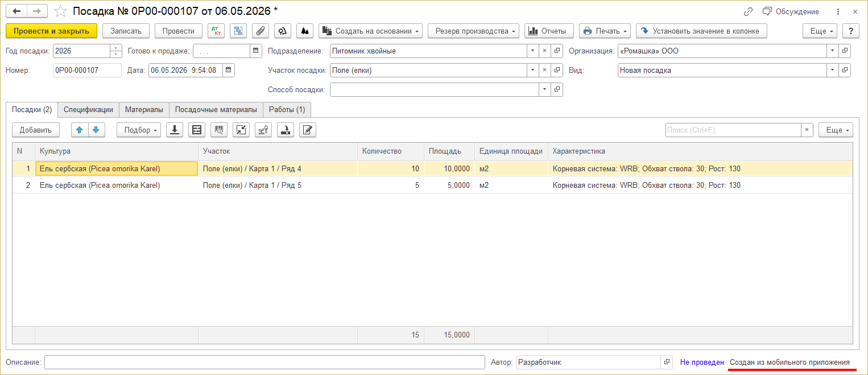Open the Работы (1) tab

287,109
